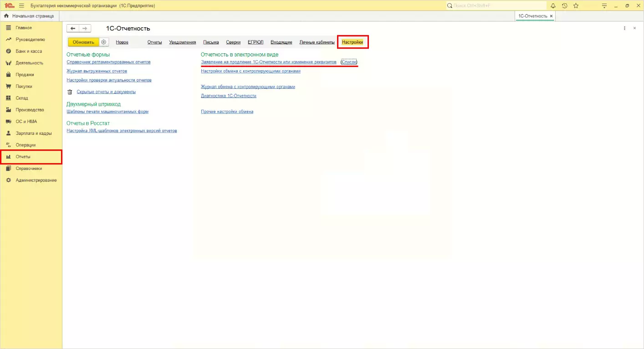The width and height of the screenshot is (644, 349).
Task: Open the Справочники section
Action: (x=31, y=169)
